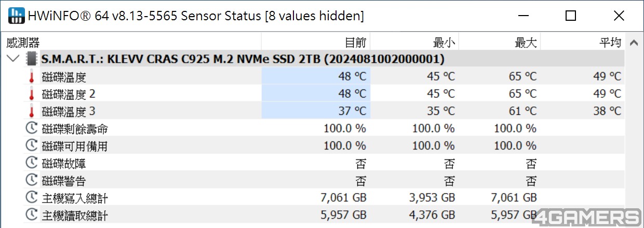This screenshot has width=644, height=228.
Task: Click the 最大 column header
Action: click(526, 43)
